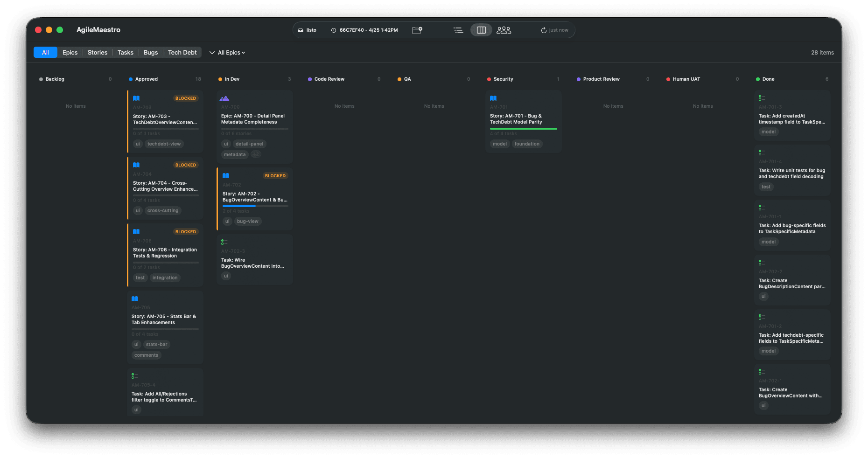868x458 pixels.
Task: Click task checklist icon on AM-702-3 card
Action: pyautogui.click(x=224, y=242)
